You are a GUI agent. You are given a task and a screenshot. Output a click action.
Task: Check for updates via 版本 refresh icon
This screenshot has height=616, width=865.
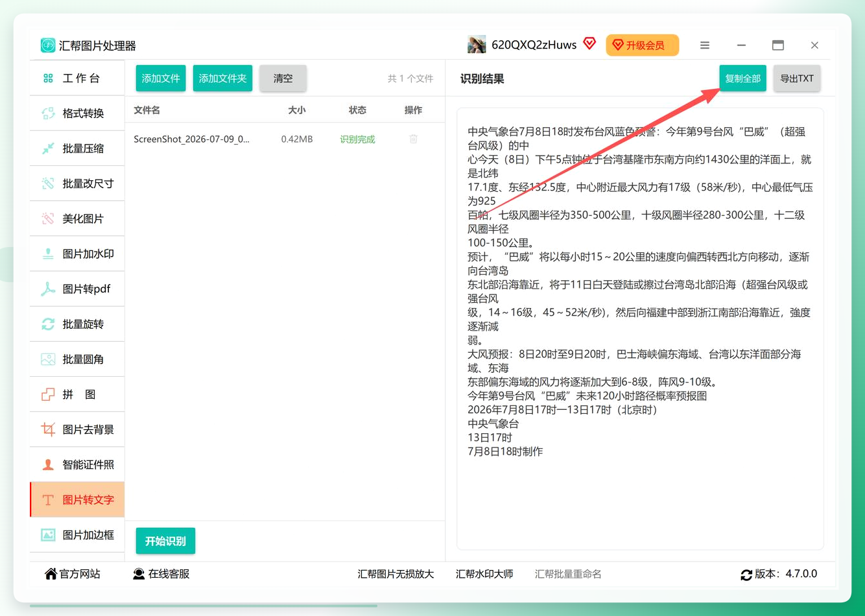pos(746,575)
